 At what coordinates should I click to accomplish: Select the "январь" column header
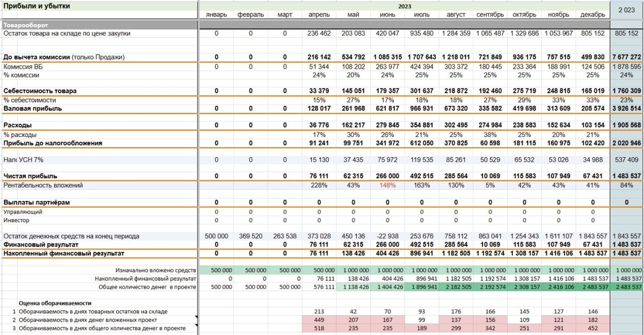216,14
